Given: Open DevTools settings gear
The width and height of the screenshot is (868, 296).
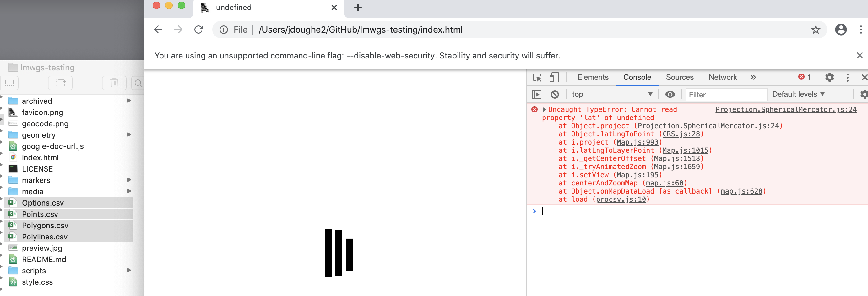Looking at the screenshot, I should tap(829, 77).
